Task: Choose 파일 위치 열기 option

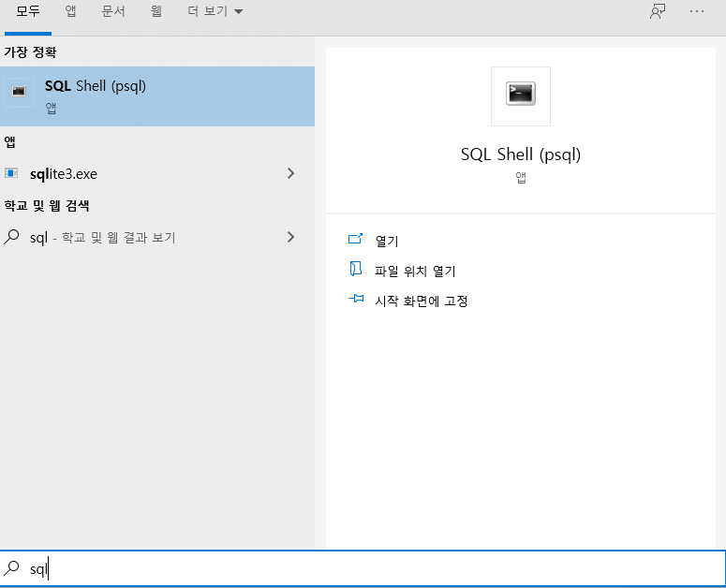Action: pyautogui.click(x=415, y=272)
